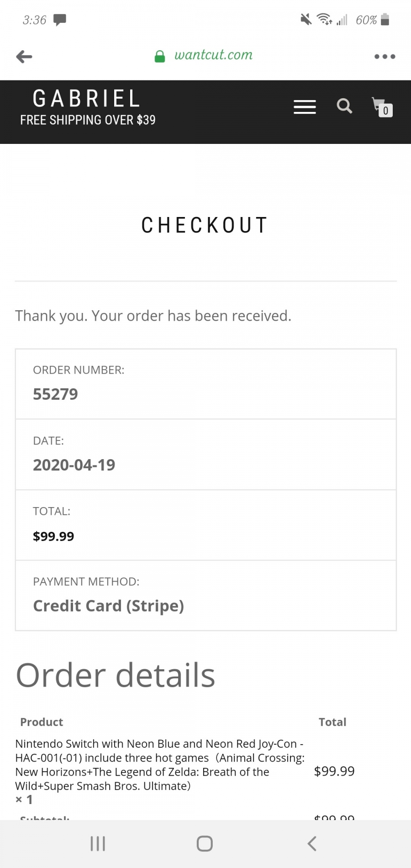Screen dimensions: 411x868
Task: Open the Nintendo Switch product link
Action: (x=160, y=764)
